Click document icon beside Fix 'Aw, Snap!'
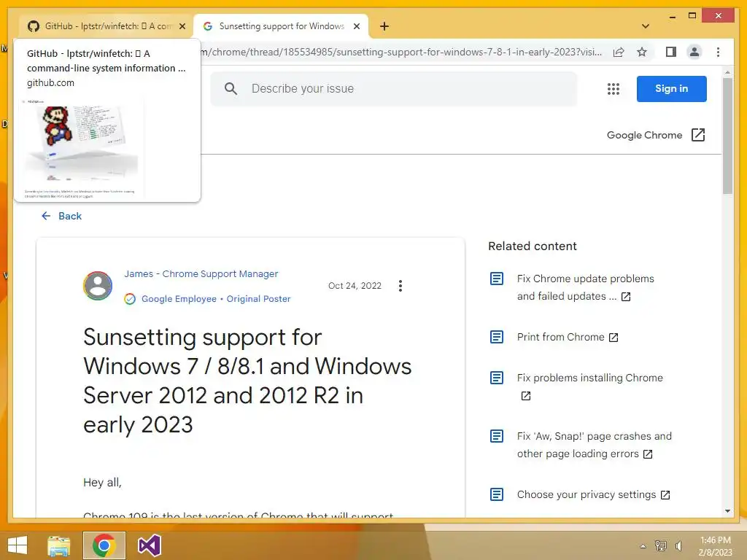 [496, 436]
